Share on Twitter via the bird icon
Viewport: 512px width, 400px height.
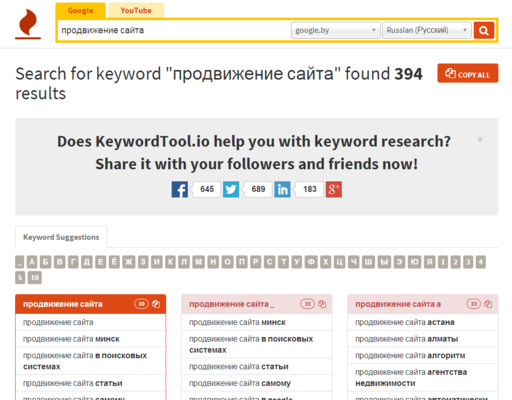click(231, 189)
